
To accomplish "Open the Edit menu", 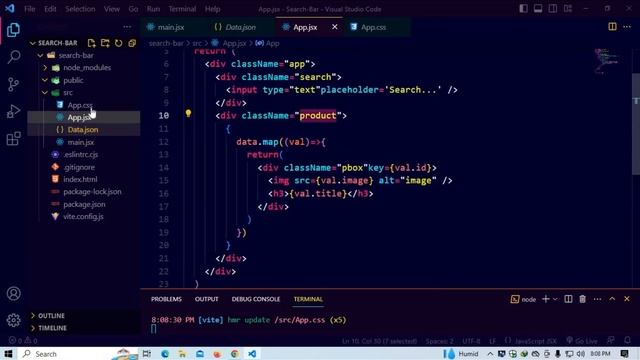I will point(50,9).
